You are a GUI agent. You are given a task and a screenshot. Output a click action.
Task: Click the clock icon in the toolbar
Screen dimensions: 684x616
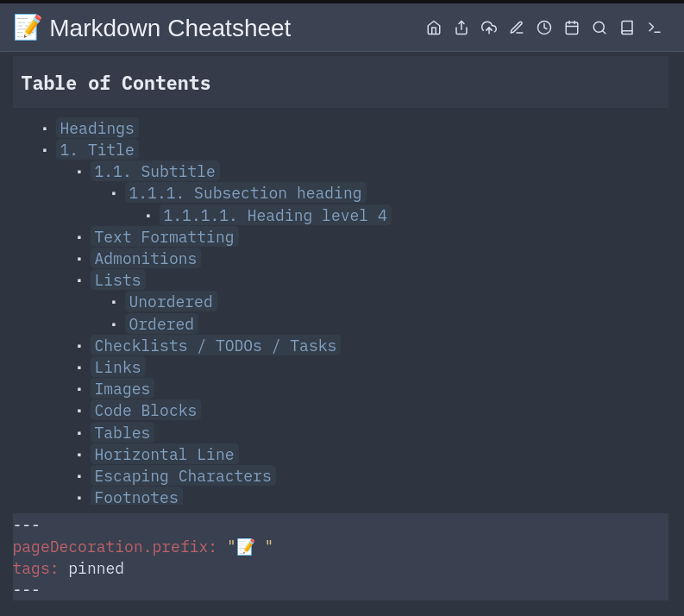coord(544,28)
